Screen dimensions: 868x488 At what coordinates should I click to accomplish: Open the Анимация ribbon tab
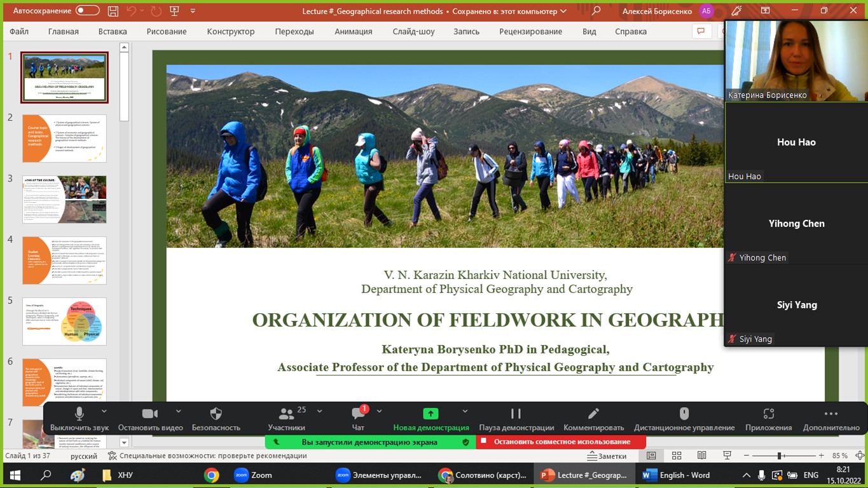click(x=353, y=32)
